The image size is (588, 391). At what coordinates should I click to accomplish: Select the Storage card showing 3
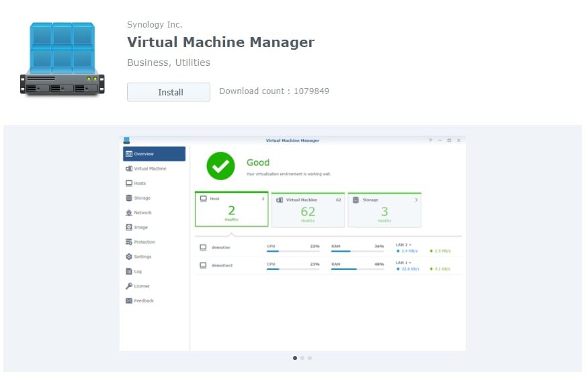click(x=384, y=210)
